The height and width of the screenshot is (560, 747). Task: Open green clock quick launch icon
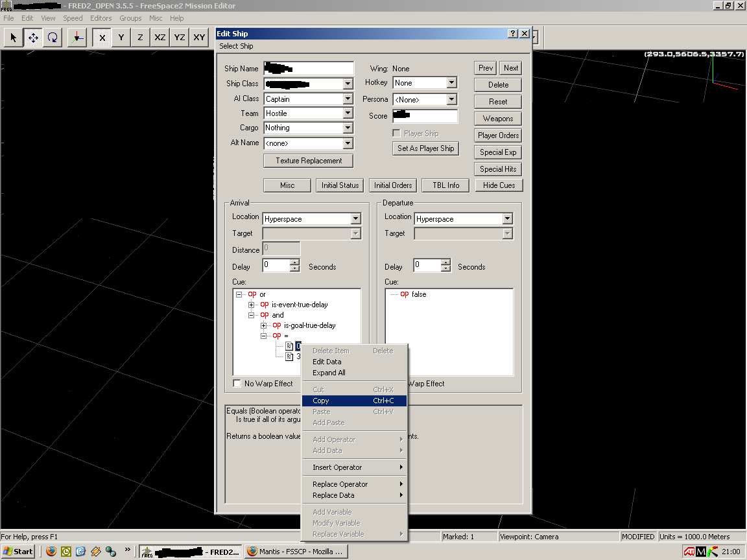[65, 552]
